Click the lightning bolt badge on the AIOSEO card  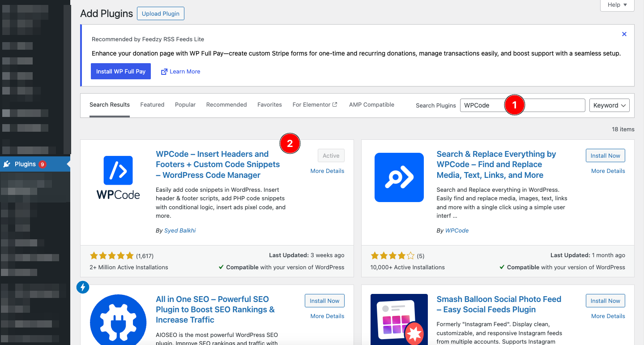tap(83, 287)
